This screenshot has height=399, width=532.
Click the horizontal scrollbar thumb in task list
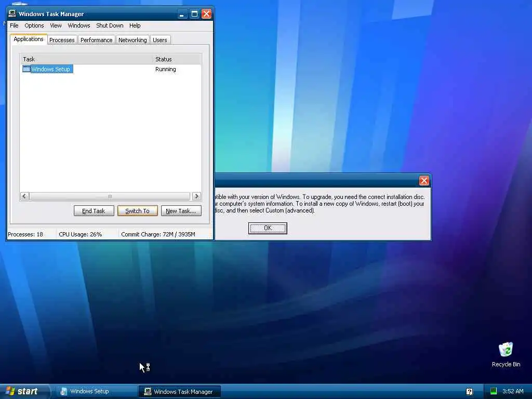click(x=110, y=196)
